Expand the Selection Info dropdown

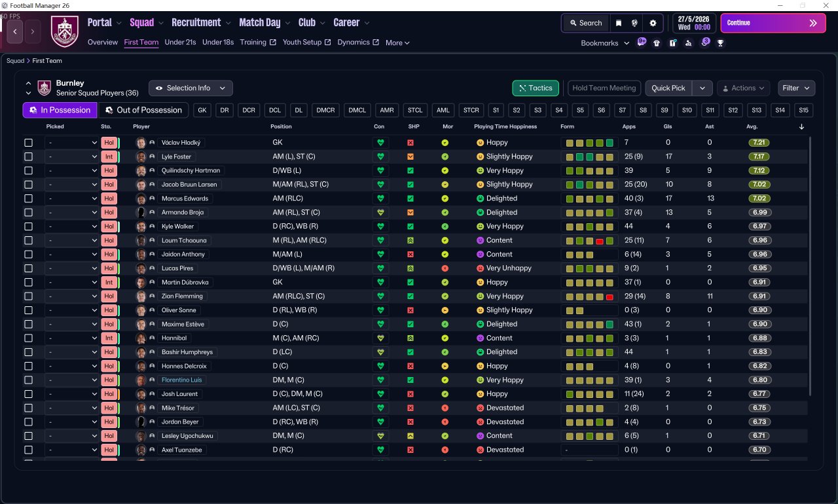[x=191, y=88]
